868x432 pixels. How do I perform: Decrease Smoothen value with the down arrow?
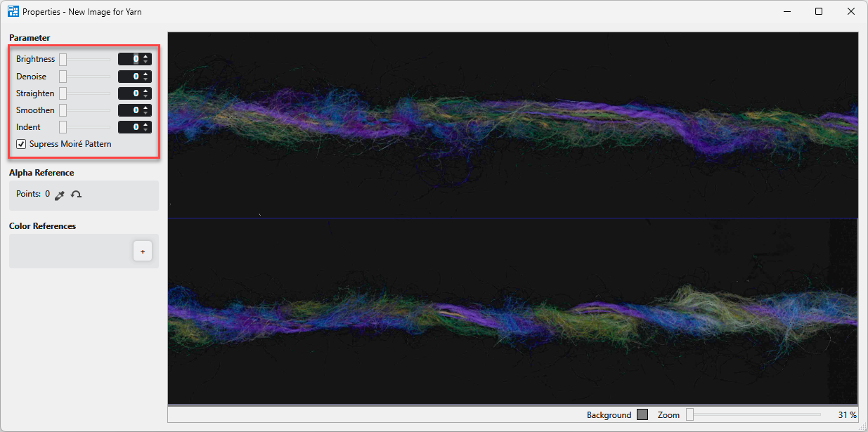(x=145, y=113)
